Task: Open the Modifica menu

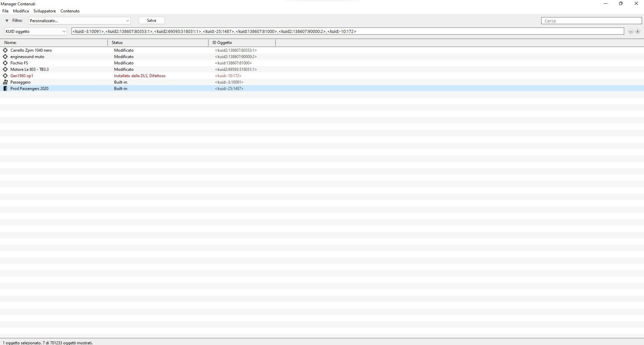Action: click(x=21, y=11)
